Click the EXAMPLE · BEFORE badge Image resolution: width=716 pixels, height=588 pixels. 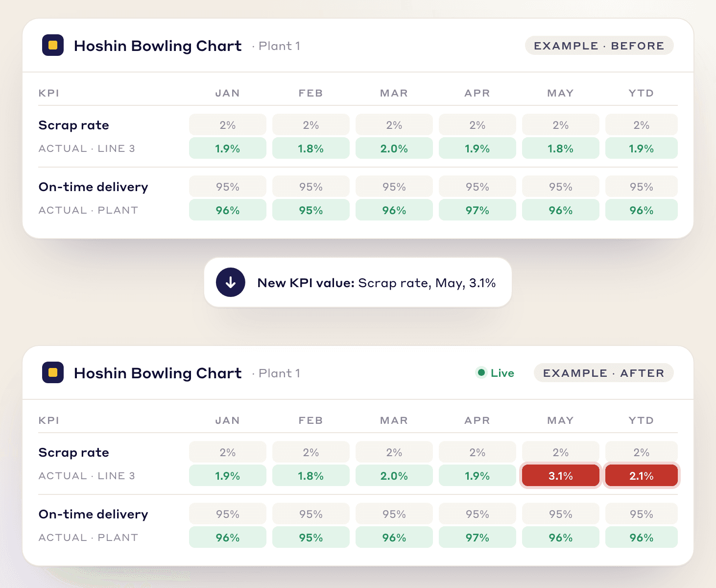[x=599, y=46]
